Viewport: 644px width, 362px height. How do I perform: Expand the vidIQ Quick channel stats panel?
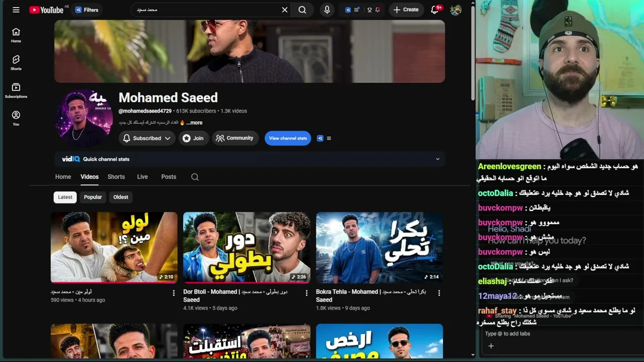pyautogui.click(x=250, y=159)
